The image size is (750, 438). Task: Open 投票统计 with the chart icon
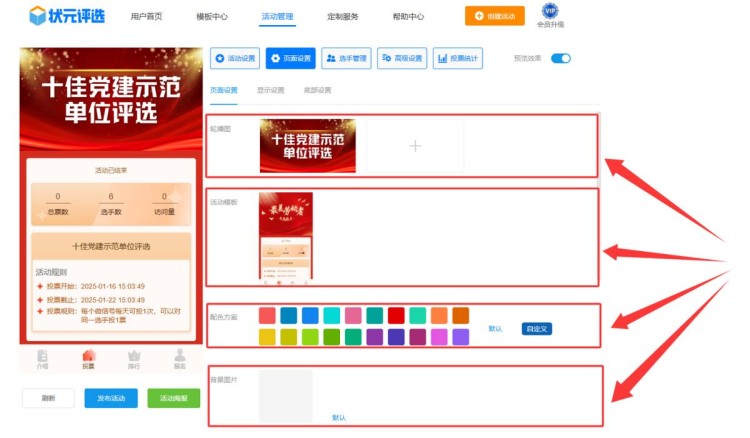click(x=459, y=58)
